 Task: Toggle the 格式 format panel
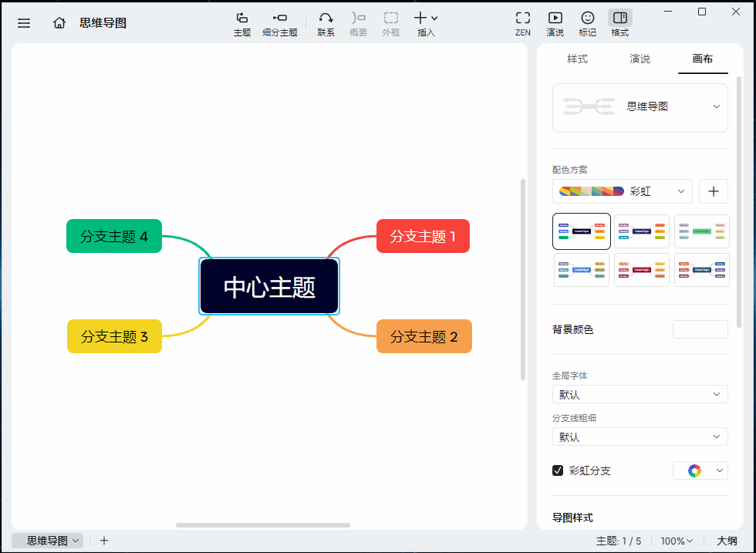[619, 24]
